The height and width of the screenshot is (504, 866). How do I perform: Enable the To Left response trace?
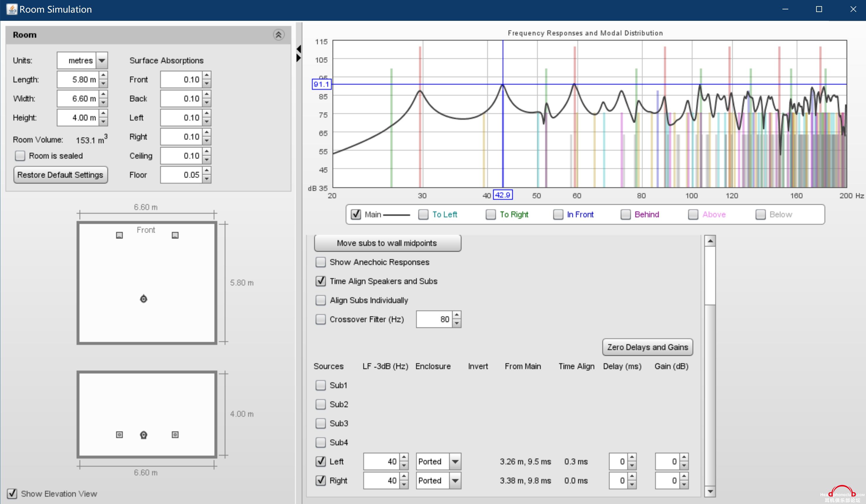[423, 214]
